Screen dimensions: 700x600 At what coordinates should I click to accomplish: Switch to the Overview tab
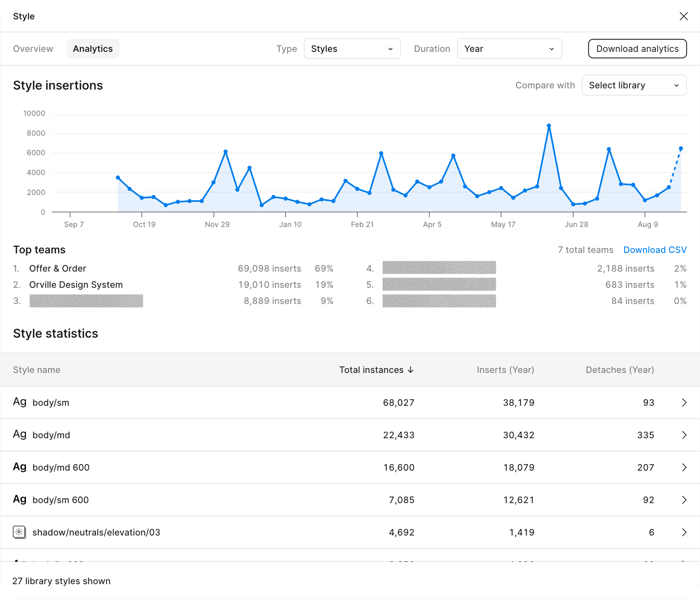(33, 49)
